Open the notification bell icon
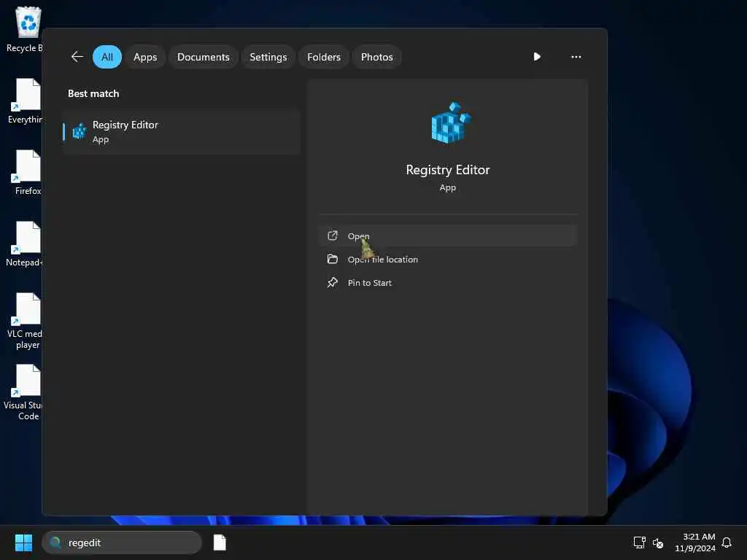This screenshot has height=560, width=747. click(727, 542)
